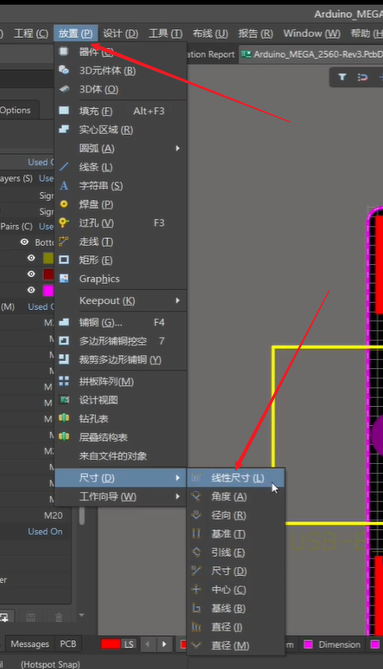Choose 线性尺寸 (L) linear dimension
The height and width of the screenshot is (669, 383).
236,478
